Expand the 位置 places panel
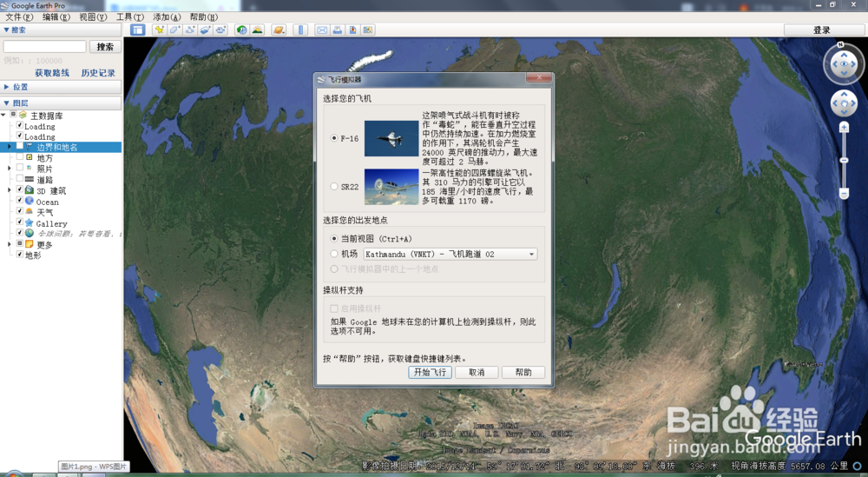The image size is (868, 477). [7, 87]
